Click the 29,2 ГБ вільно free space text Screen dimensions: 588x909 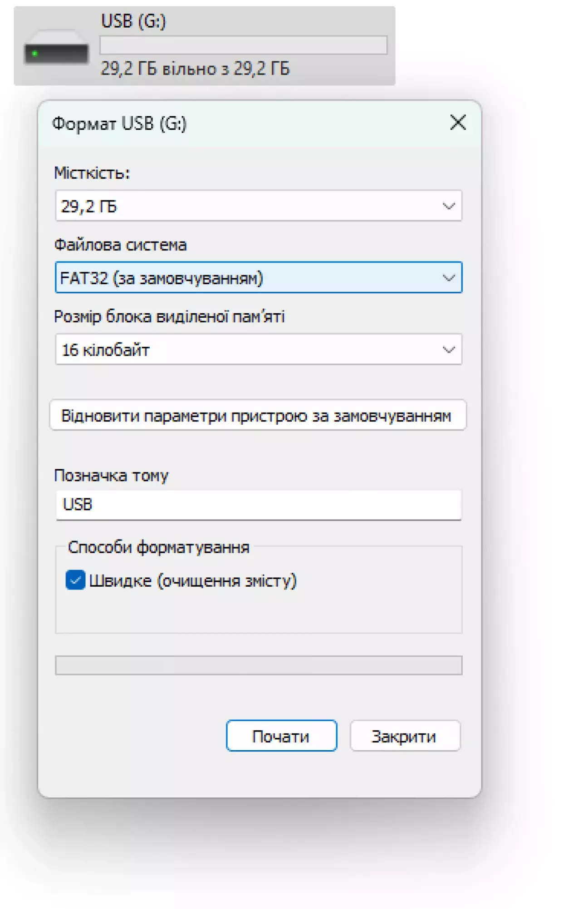[x=195, y=69]
